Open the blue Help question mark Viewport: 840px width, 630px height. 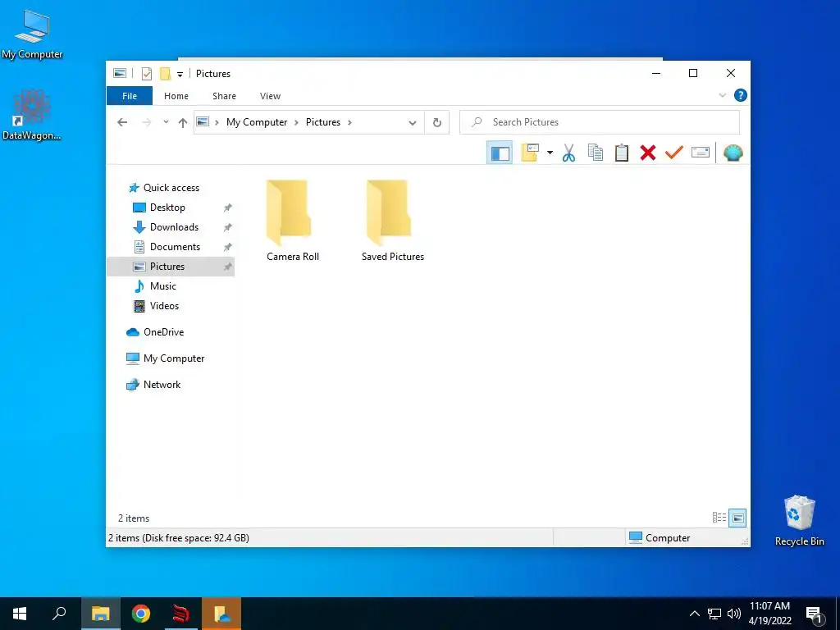click(x=741, y=95)
